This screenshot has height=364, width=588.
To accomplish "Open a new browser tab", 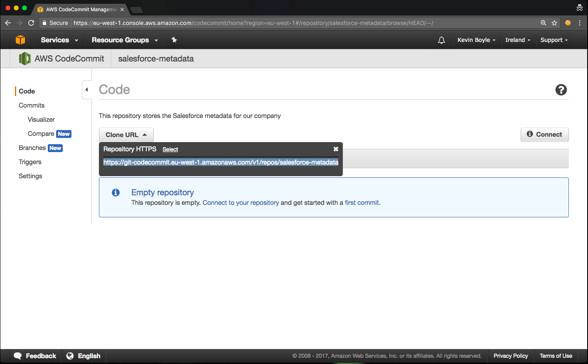I will coord(136,10).
